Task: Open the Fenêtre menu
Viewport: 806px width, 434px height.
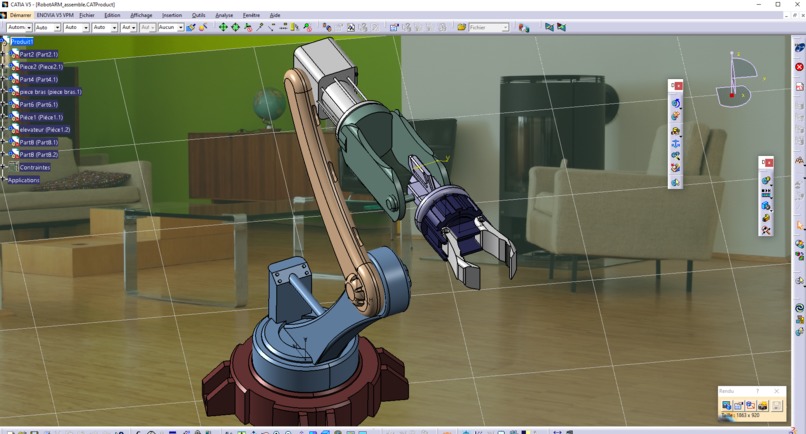Action: 251,15
